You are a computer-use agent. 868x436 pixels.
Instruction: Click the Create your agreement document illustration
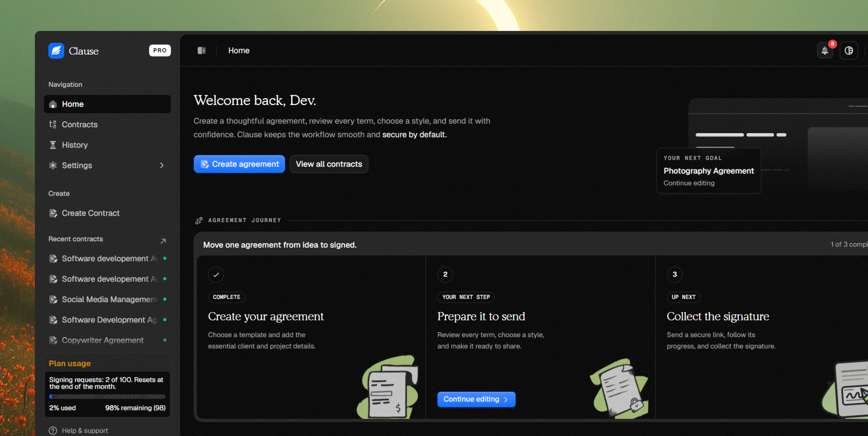[x=388, y=387]
